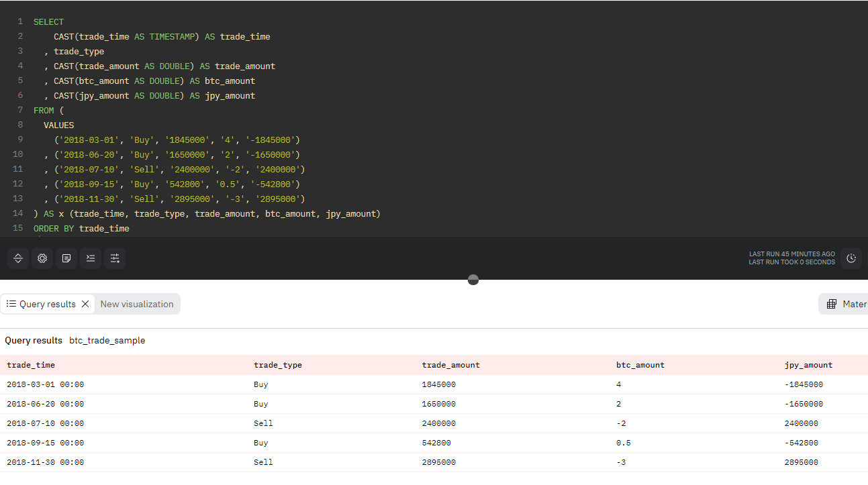Select btc_amount cell 0.5
Screen dimensions: 868x485
tap(624, 443)
